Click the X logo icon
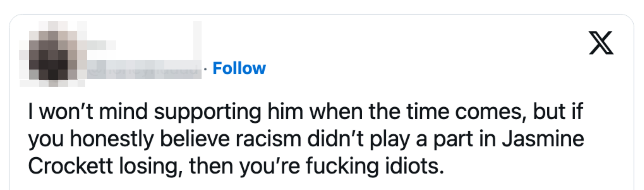Viewport: 644px width, 190px height. pos(601,43)
